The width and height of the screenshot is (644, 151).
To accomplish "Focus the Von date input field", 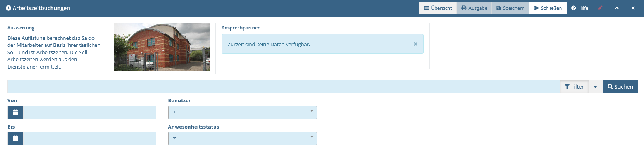I will pyautogui.click(x=90, y=113).
